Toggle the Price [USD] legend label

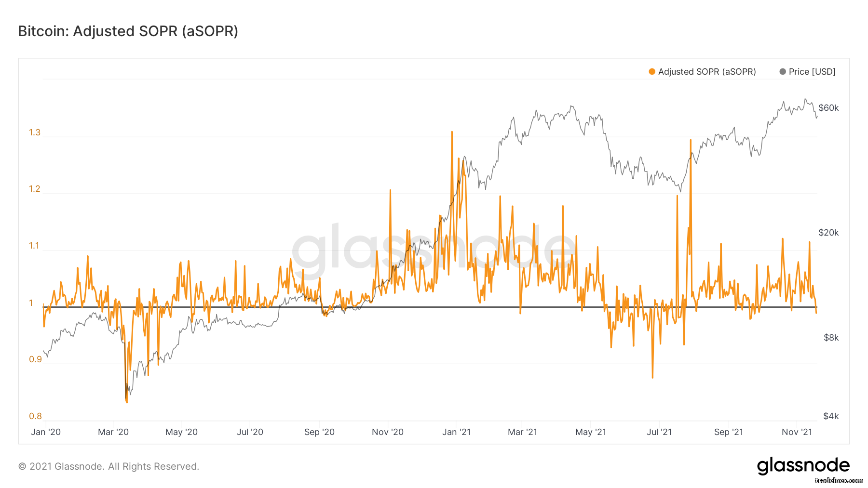pyautogui.click(x=812, y=72)
